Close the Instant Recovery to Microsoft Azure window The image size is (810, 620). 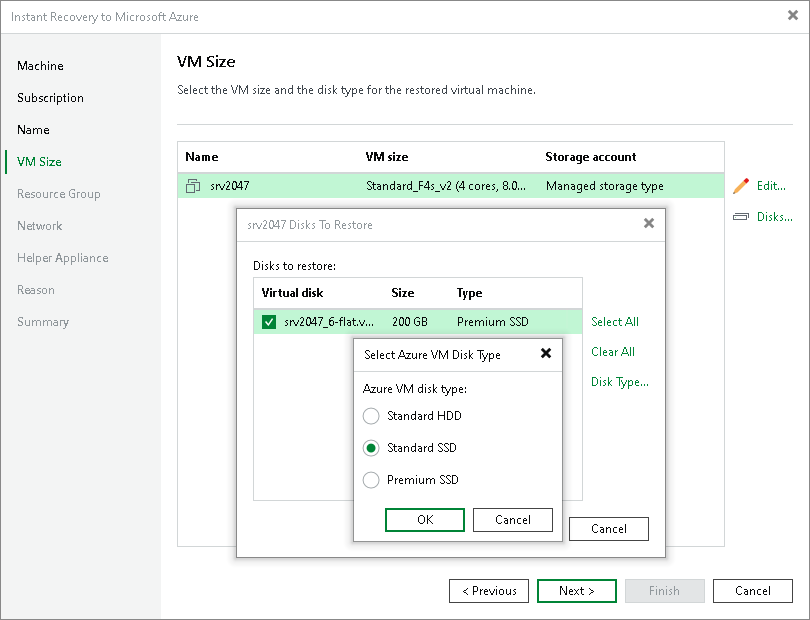793,16
